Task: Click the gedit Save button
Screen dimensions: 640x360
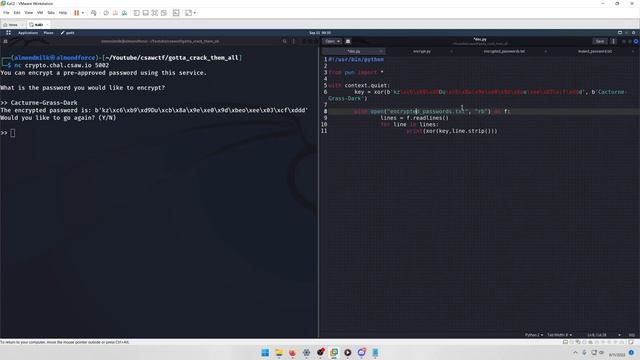Action: coord(600,41)
